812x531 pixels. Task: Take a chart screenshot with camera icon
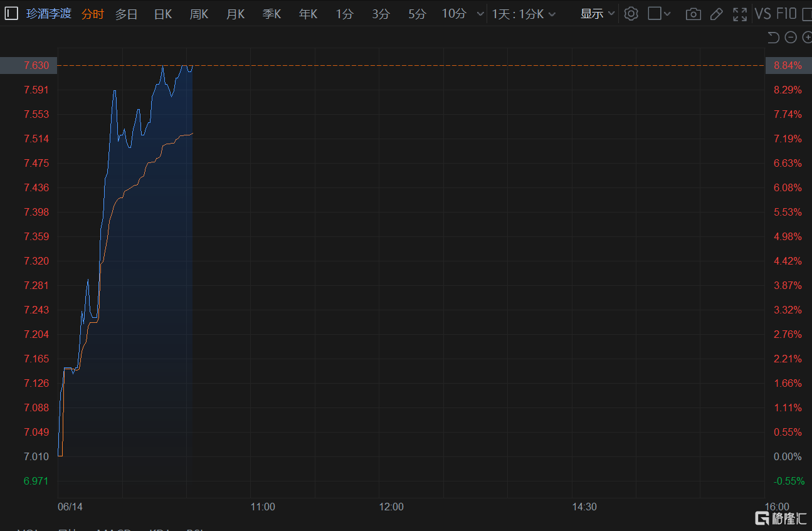pyautogui.click(x=693, y=14)
